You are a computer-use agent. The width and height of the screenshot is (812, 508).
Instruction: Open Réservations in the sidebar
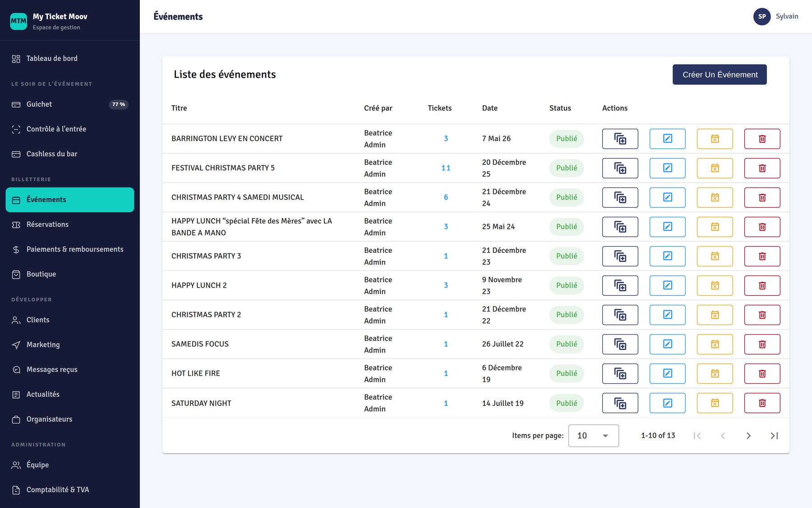70,224
